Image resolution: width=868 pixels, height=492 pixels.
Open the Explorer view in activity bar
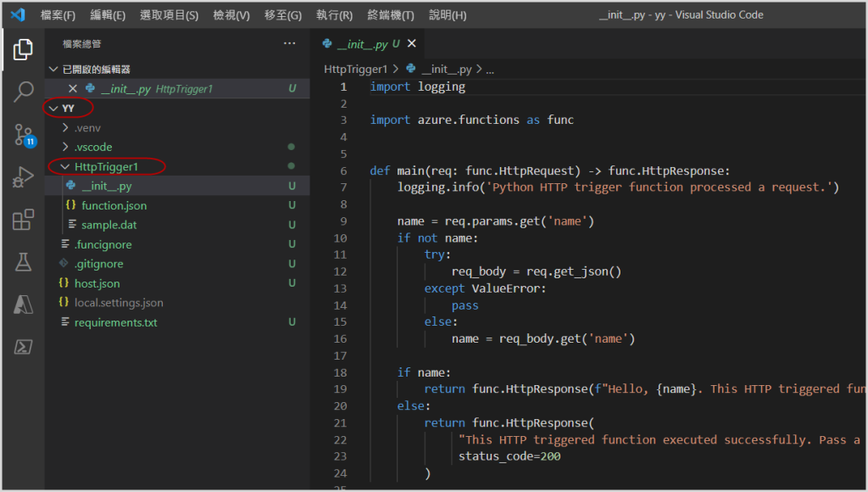23,50
